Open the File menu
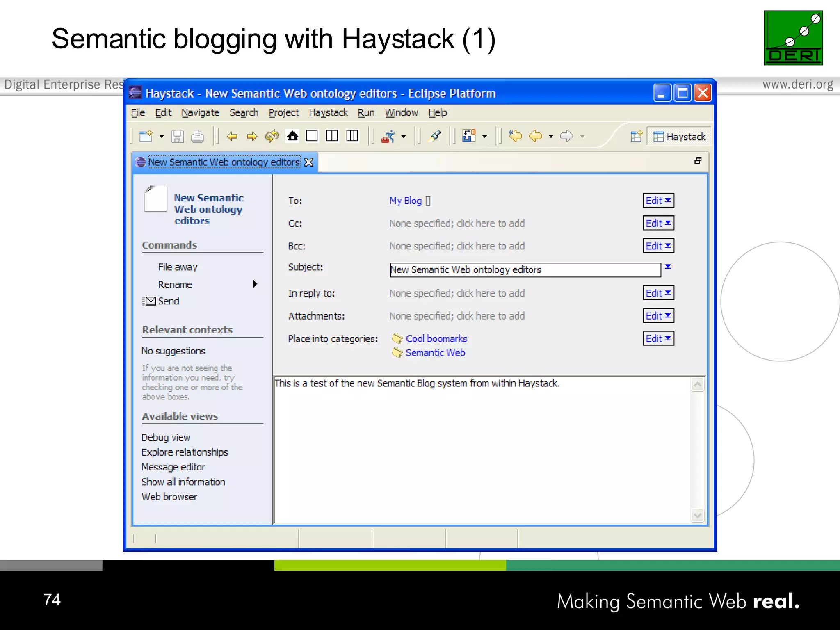Image resolution: width=840 pixels, height=630 pixels. pyautogui.click(x=138, y=112)
